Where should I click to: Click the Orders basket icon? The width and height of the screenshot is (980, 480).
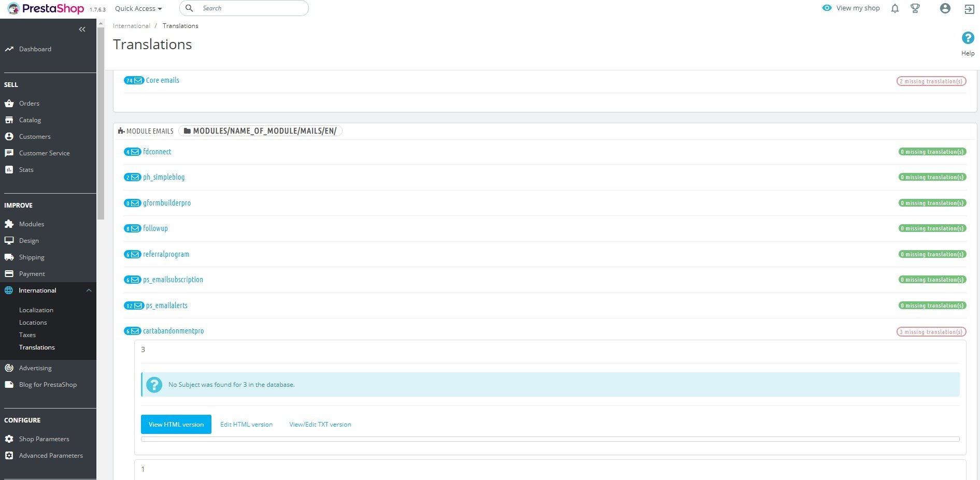(9, 104)
